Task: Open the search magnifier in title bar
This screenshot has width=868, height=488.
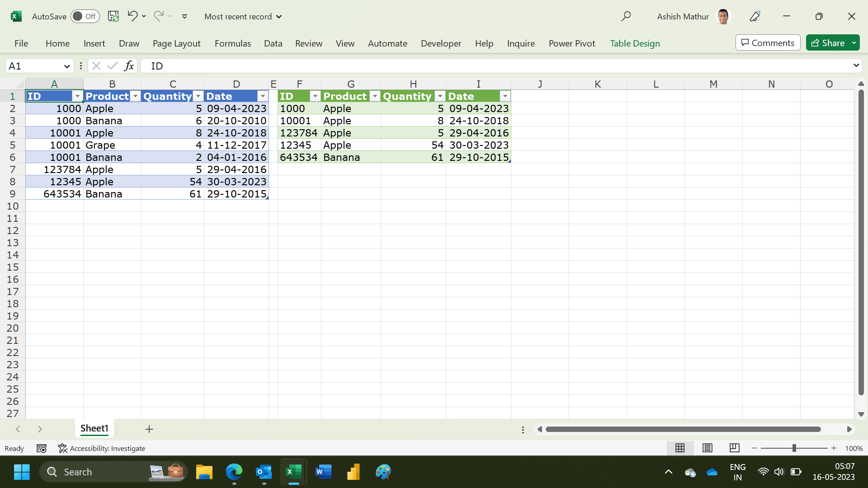Action: pyautogui.click(x=626, y=16)
